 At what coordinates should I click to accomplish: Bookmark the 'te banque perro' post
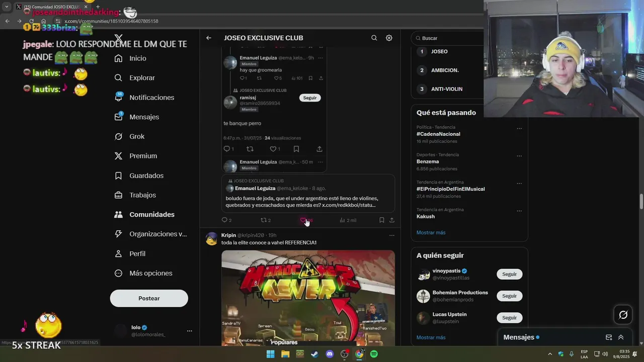[296, 149]
